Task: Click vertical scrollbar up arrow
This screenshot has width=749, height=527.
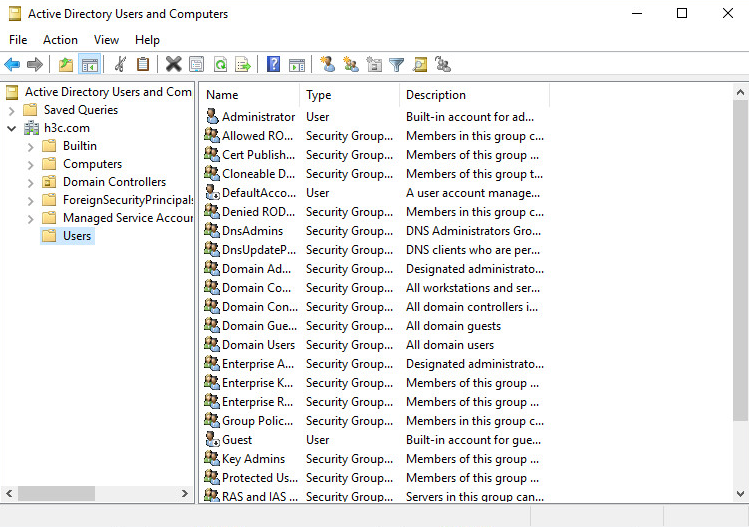Action: click(740, 92)
